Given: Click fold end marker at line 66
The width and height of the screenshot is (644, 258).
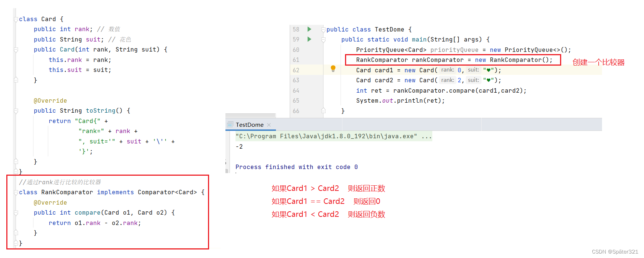Looking at the screenshot, I should click(x=323, y=110).
